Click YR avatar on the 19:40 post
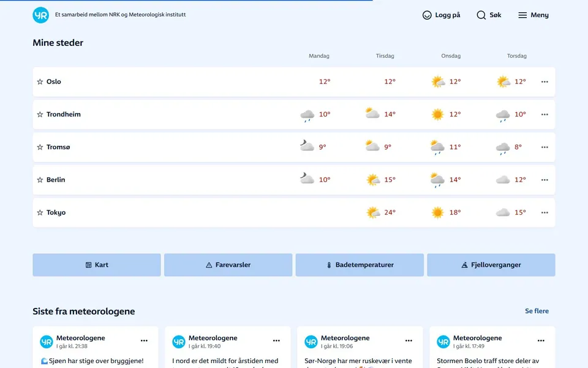Viewport: 588px width, 368px height. coord(179,342)
